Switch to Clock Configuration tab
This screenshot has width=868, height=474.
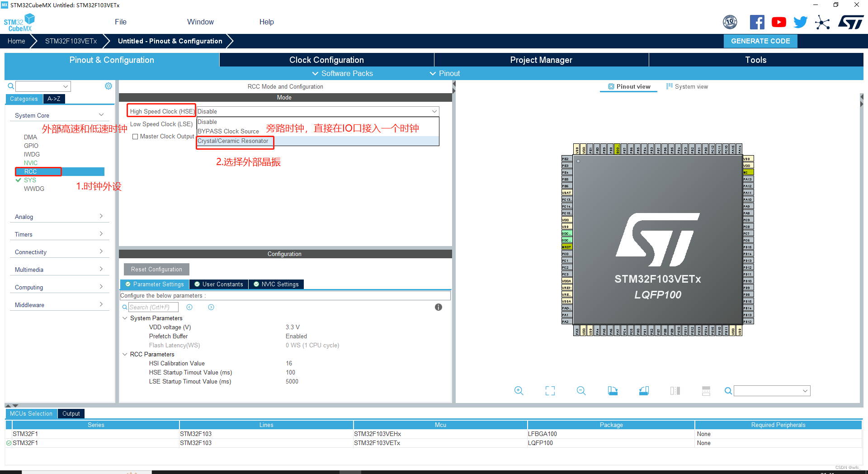326,60
